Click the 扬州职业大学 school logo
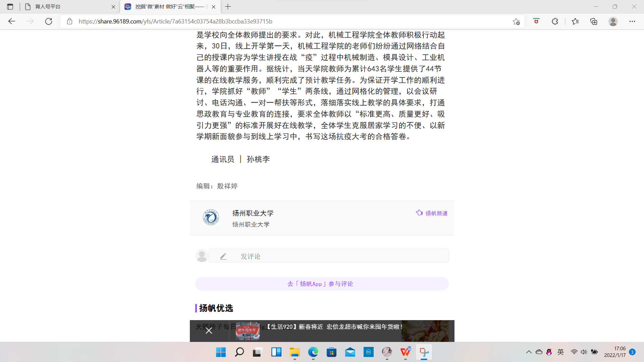The width and height of the screenshot is (644, 362). (x=211, y=217)
